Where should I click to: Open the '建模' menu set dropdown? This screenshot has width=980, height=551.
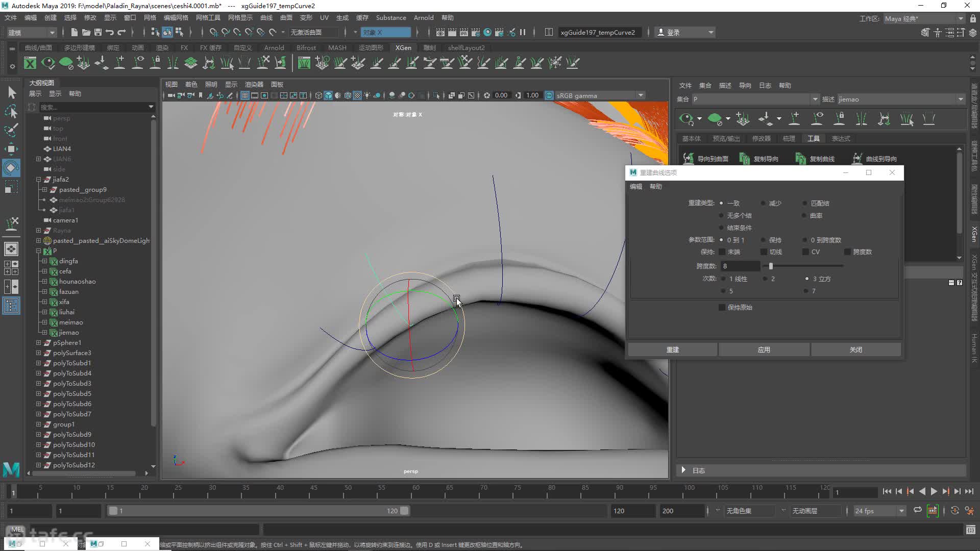(x=31, y=32)
